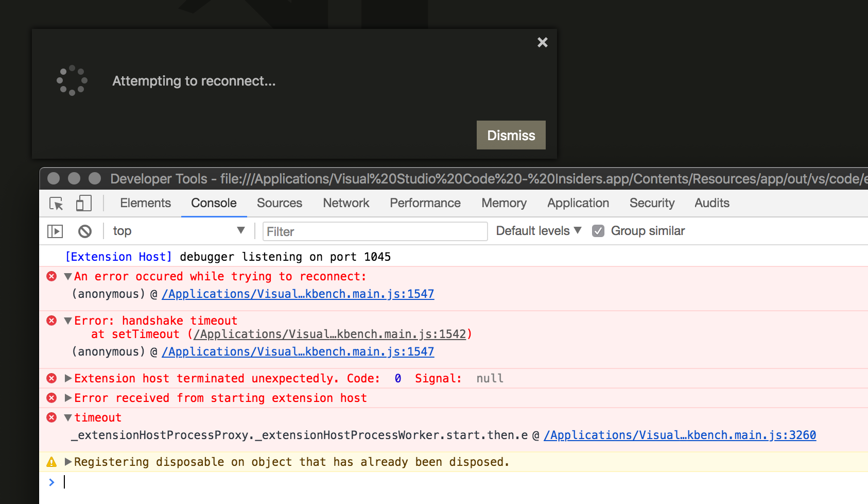The image size is (868, 504).
Task: Click the error icon on Extension host terminated
Action: [51, 378]
